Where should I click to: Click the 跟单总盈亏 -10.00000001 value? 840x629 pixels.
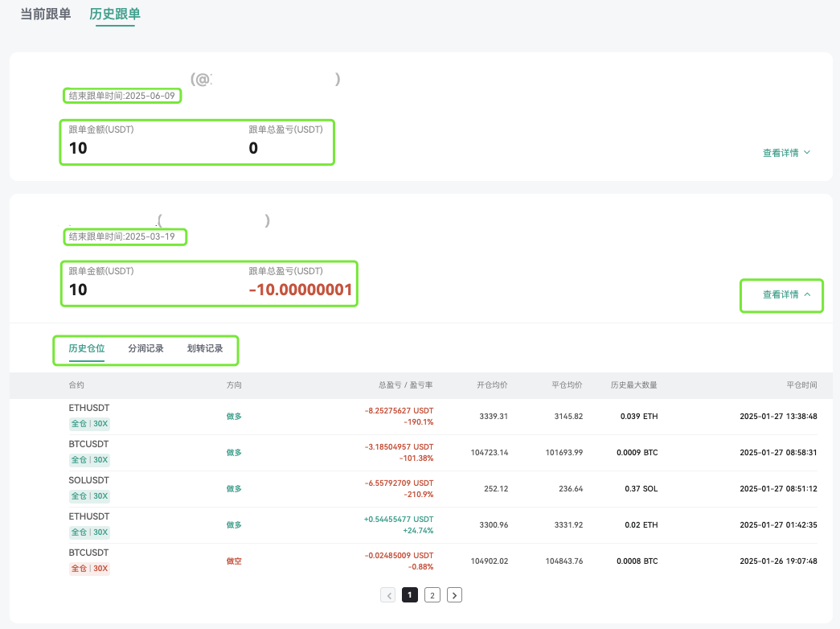(302, 289)
